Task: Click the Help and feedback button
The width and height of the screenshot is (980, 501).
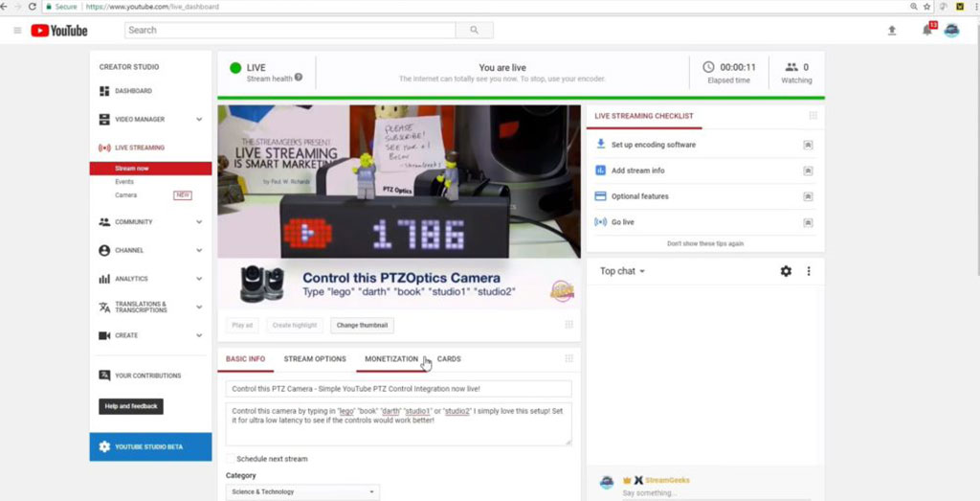Action: point(131,406)
